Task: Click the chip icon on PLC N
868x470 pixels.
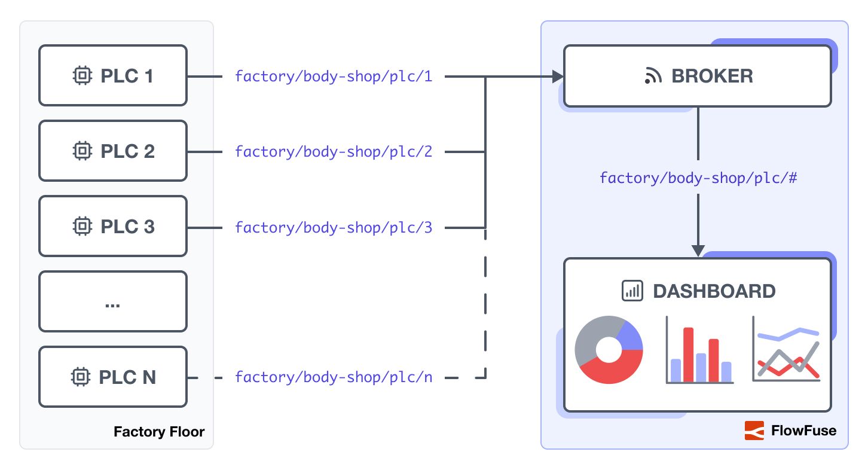Action: 82,377
